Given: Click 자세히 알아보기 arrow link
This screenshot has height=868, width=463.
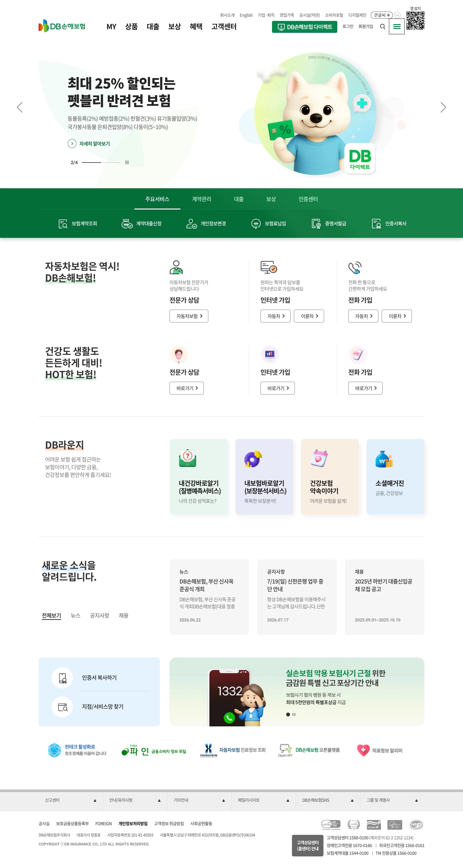Looking at the screenshot, I should coord(89,144).
